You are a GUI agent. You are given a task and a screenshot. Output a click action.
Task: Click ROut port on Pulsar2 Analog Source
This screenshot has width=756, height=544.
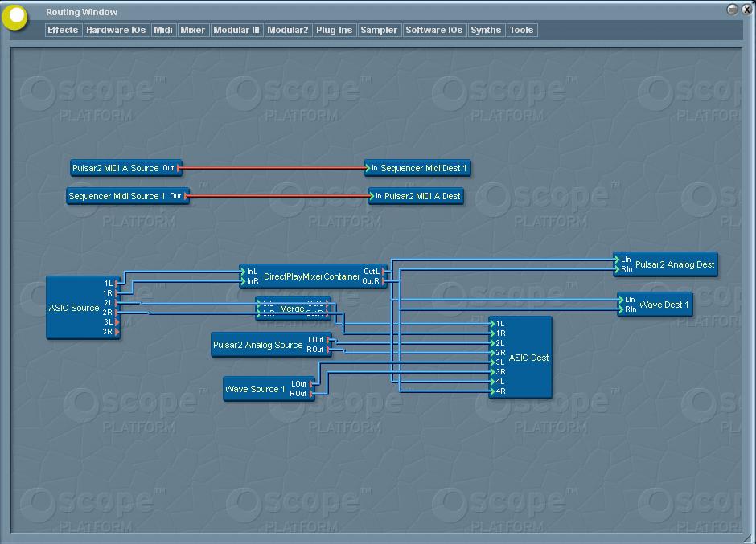328,350
